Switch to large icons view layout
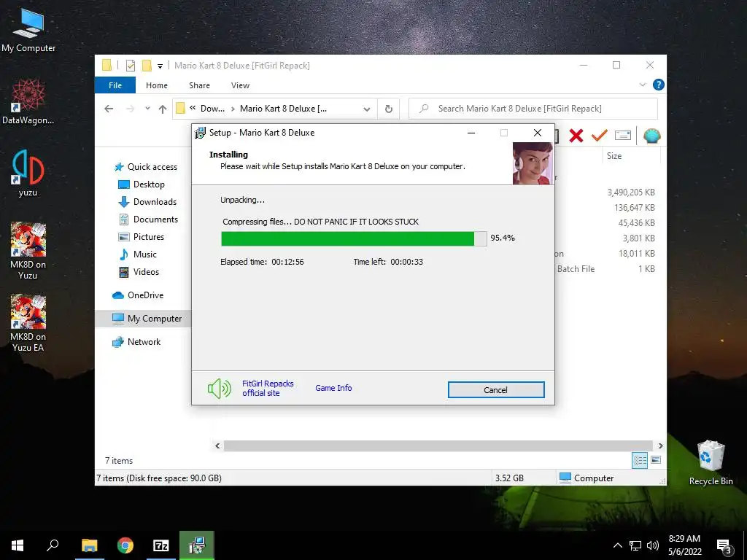Screen dimensions: 747x560 (x=656, y=460)
